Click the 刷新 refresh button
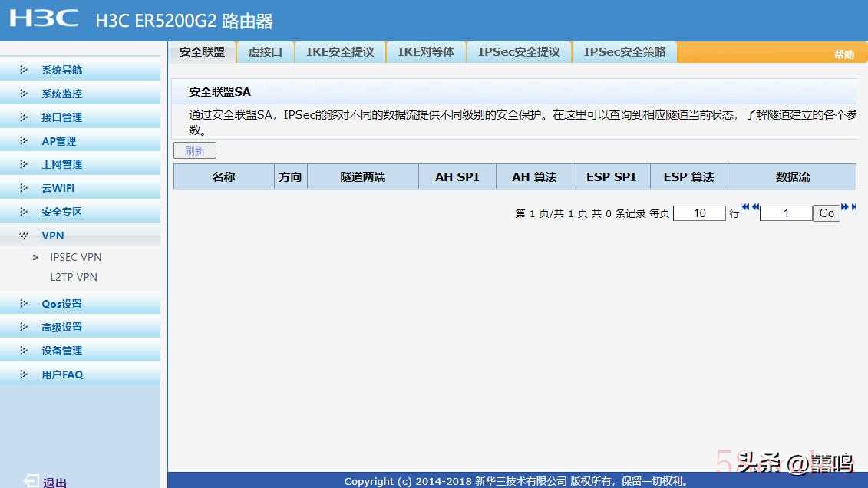868x488 pixels. (195, 150)
